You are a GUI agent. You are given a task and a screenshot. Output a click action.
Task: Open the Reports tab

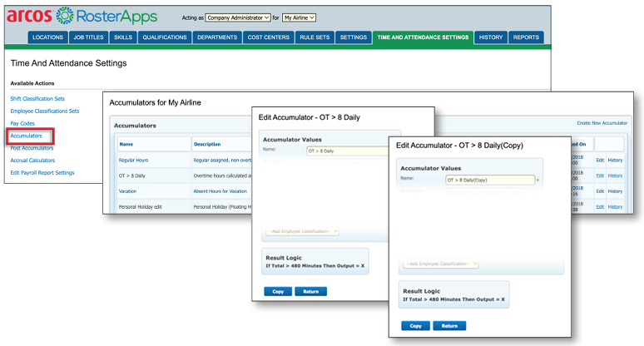[526, 37]
